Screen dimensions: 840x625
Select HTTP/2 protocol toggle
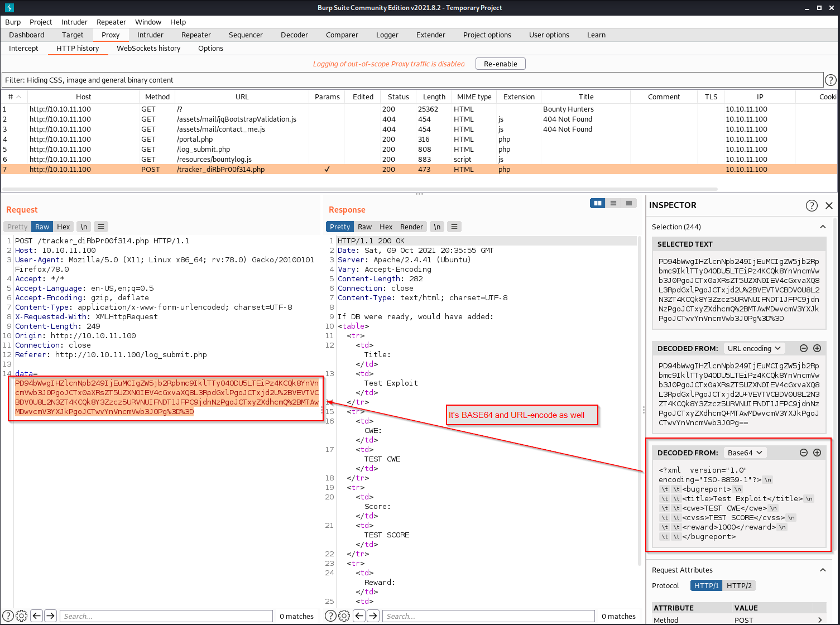click(739, 585)
